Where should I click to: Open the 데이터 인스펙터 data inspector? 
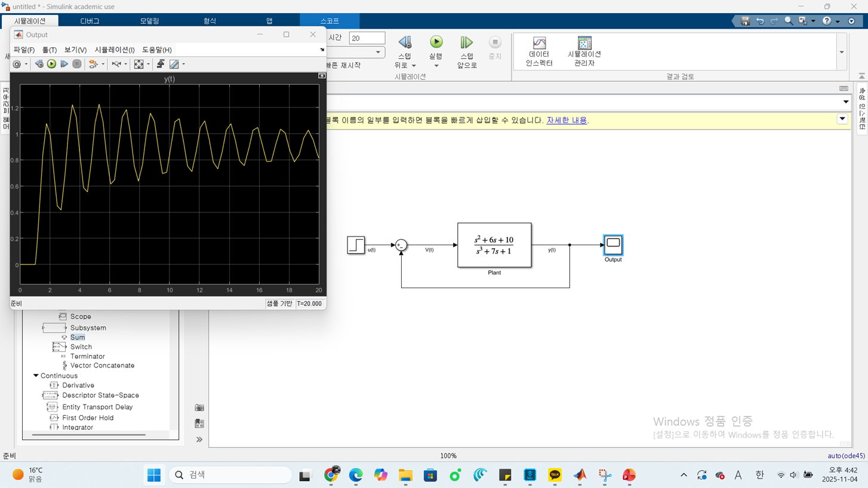pyautogui.click(x=539, y=51)
